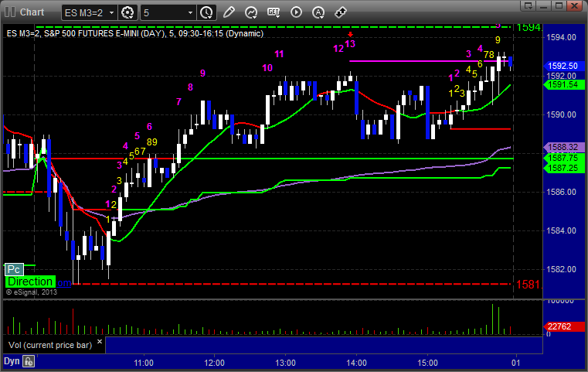Open the GET studies menu
The image size is (588, 372).
(274, 12)
